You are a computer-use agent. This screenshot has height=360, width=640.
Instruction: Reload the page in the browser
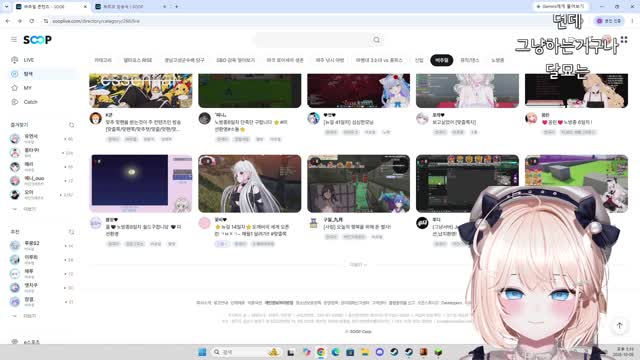click(x=32, y=21)
